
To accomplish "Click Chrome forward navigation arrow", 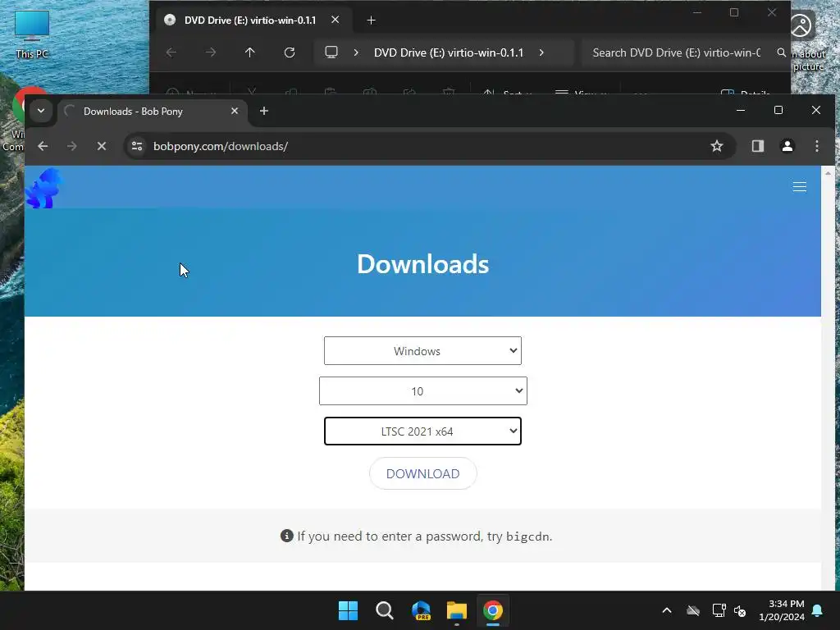I will [72, 146].
